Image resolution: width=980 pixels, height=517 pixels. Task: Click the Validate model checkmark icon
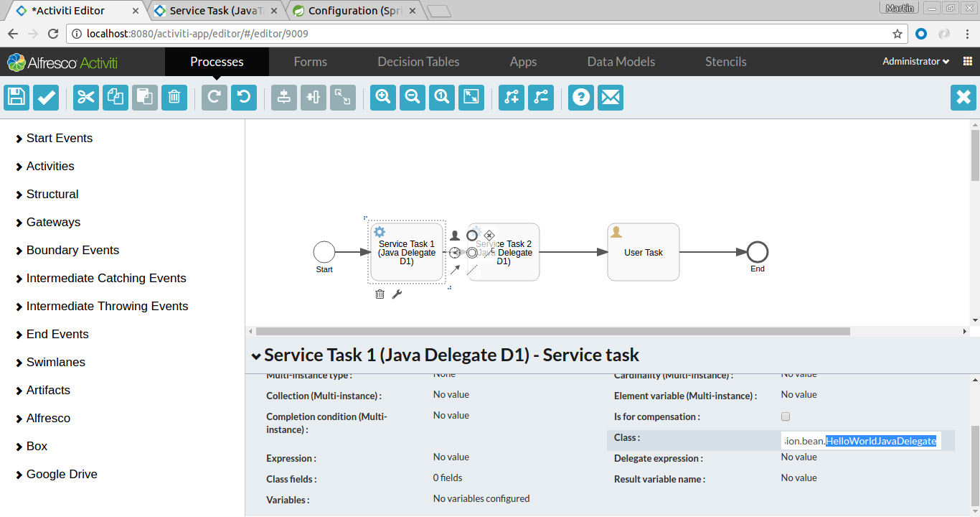pyautogui.click(x=46, y=98)
